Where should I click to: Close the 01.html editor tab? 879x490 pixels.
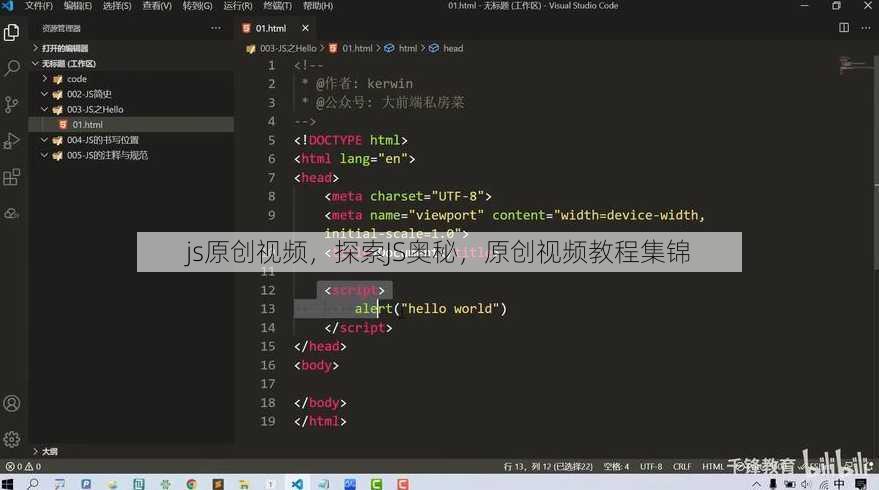[x=305, y=28]
